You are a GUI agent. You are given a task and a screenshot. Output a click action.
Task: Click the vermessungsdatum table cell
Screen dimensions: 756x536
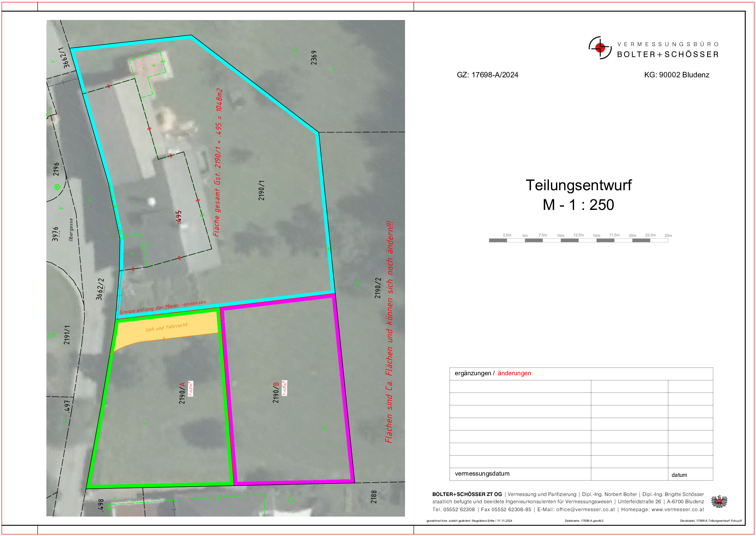[x=520, y=474]
